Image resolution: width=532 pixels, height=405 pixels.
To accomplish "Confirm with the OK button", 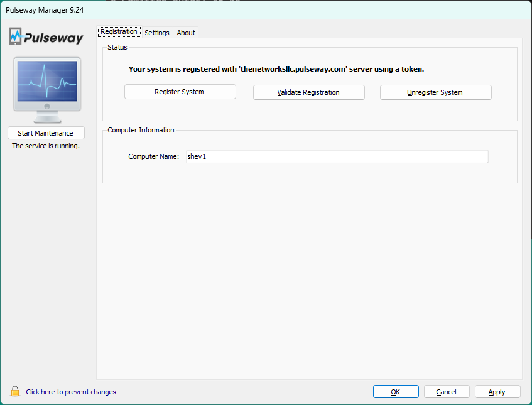I will coord(396,392).
